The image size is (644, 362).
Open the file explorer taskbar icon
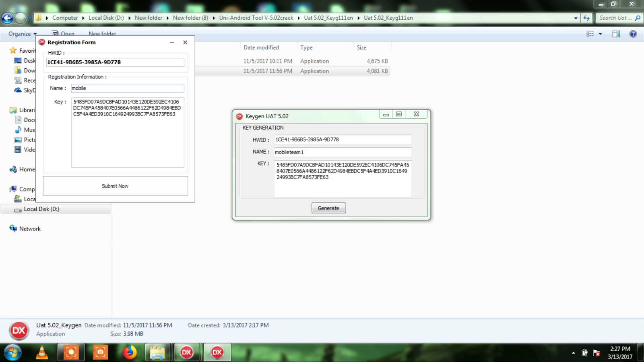(157, 352)
